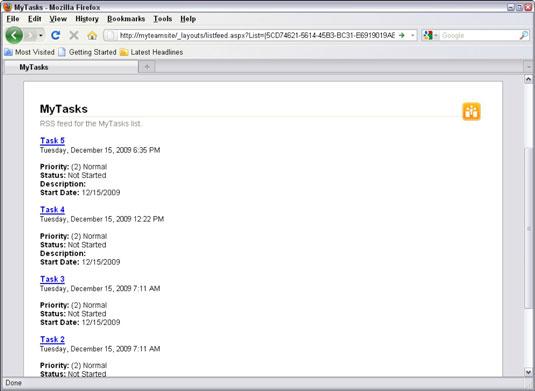Open the Tools menu
535x391 pixels.
[x=162, y=19]
